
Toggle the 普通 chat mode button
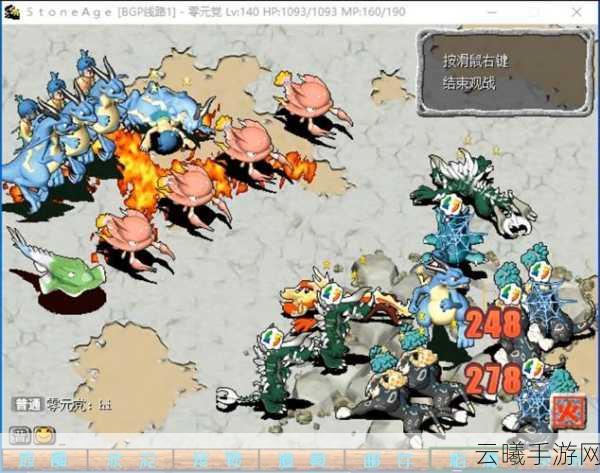tap(28, 404)
